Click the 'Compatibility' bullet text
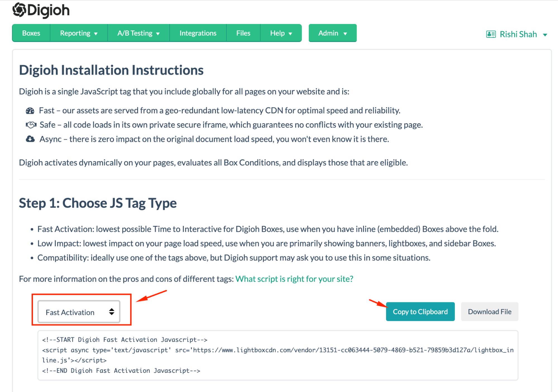Image resolution: width=558 pixels, height=392 pixels. coord(234,258)
